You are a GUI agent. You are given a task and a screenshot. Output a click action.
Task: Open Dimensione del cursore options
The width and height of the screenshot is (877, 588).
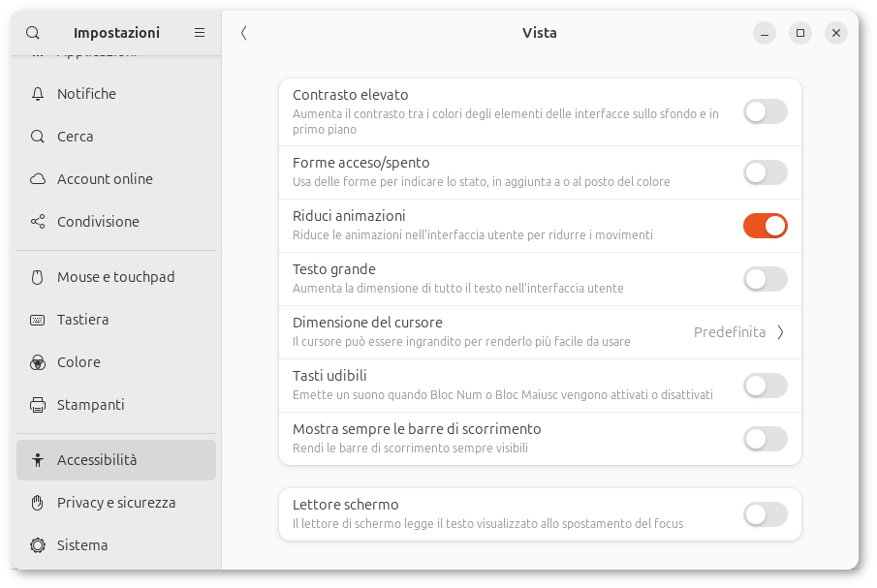tap(539, 332)
